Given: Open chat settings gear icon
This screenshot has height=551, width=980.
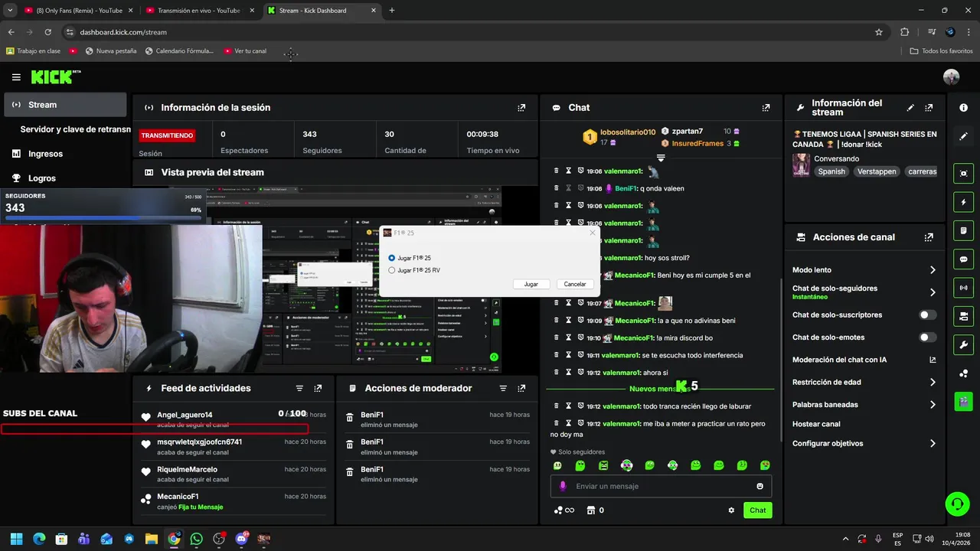Looking at the screenshot, I should 731,510.
